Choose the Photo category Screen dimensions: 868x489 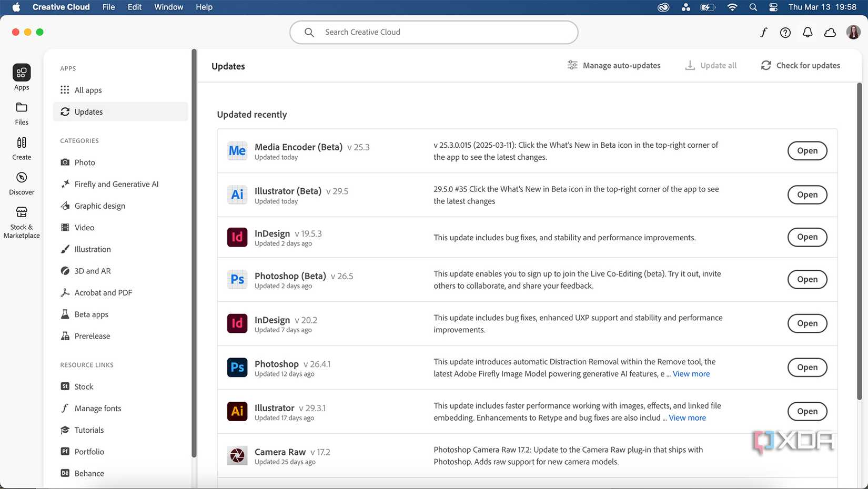[120, 162]
